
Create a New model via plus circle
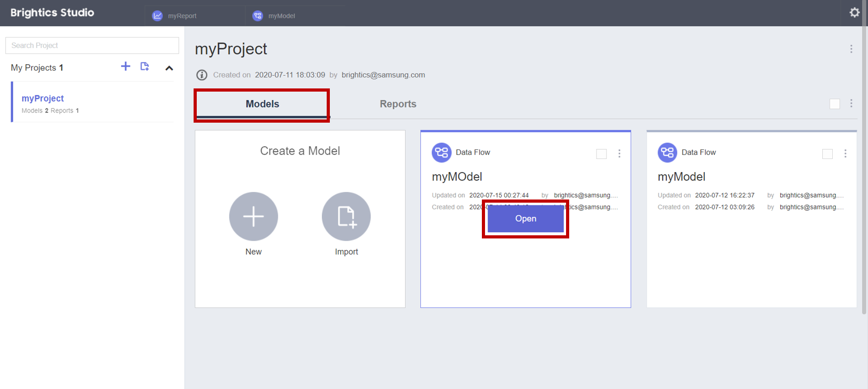click(254, 216)
